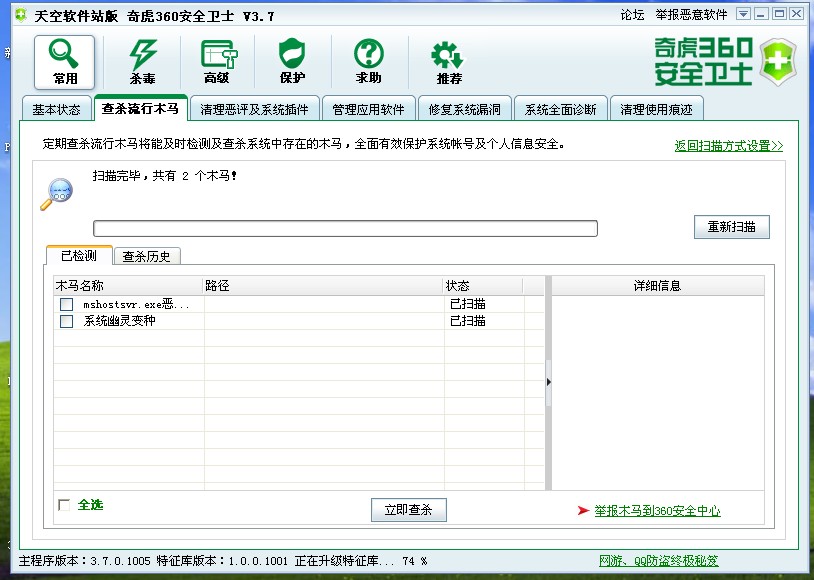
Task: Click the 详细信息 panel header
Action: 657,286
